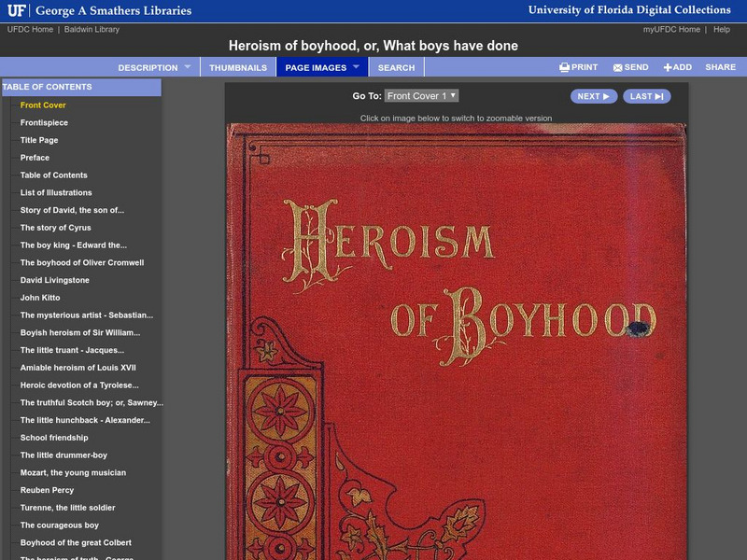Screen dimensions: 747x560
Task: Open the UFDC Home link
Action: tap(31, 29)
